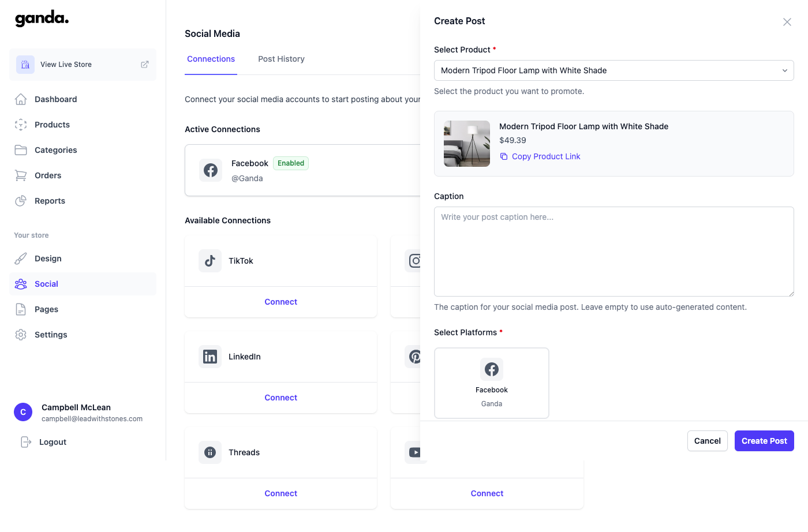Open the Select Product dropdown
This screenshot has width=808, height=532.
[x=614, y=70]
